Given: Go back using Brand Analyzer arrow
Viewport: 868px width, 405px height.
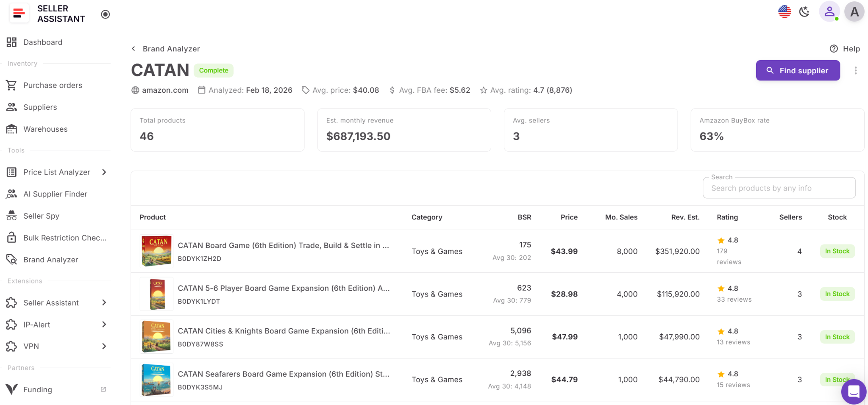Looking at the screenshot, I should pos(134,49).
